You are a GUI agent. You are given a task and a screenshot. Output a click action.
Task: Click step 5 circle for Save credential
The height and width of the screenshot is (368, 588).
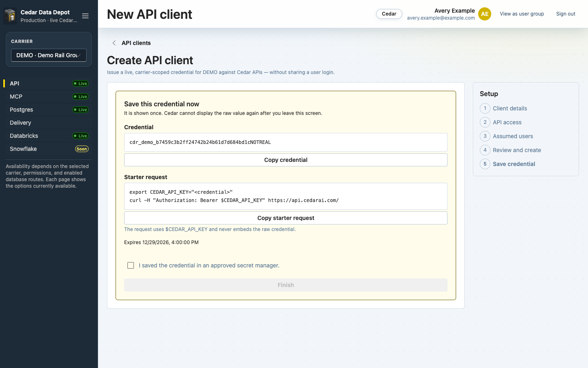pos(485,164)
